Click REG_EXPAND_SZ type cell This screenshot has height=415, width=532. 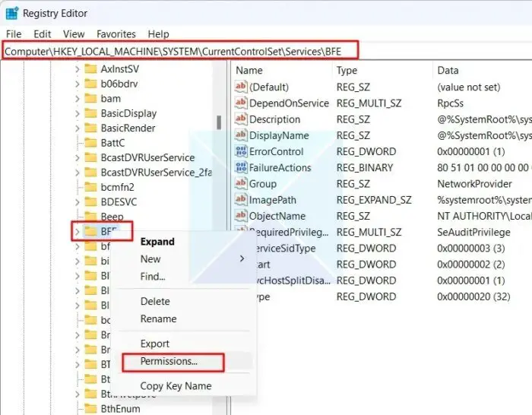tap(374, 200)
